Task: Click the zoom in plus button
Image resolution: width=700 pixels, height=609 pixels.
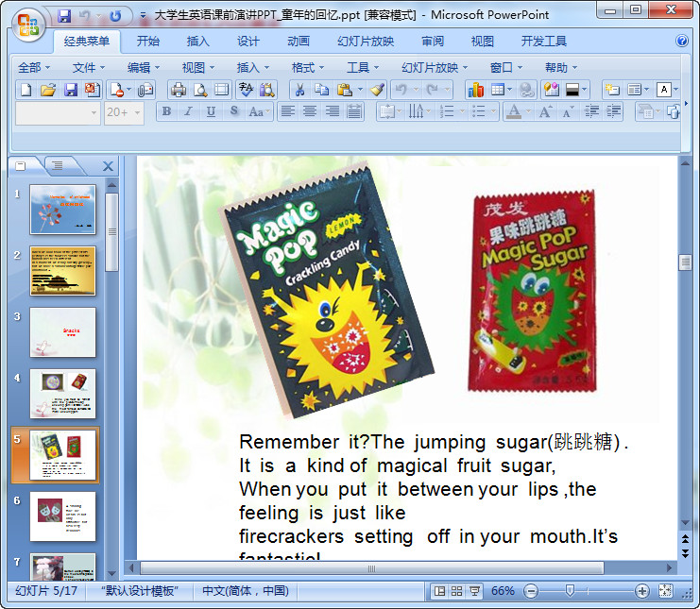Action: pos(642,592)
